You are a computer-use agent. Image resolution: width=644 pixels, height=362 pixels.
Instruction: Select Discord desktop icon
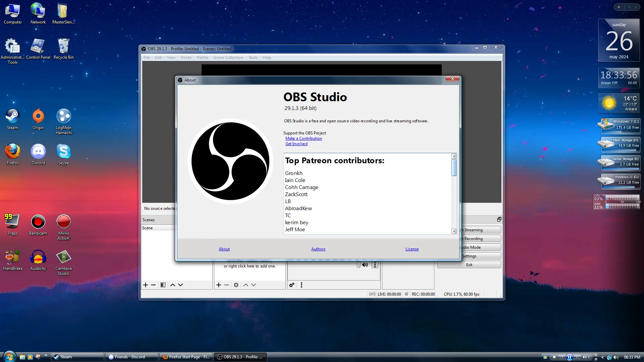click(x=38, y=155)
